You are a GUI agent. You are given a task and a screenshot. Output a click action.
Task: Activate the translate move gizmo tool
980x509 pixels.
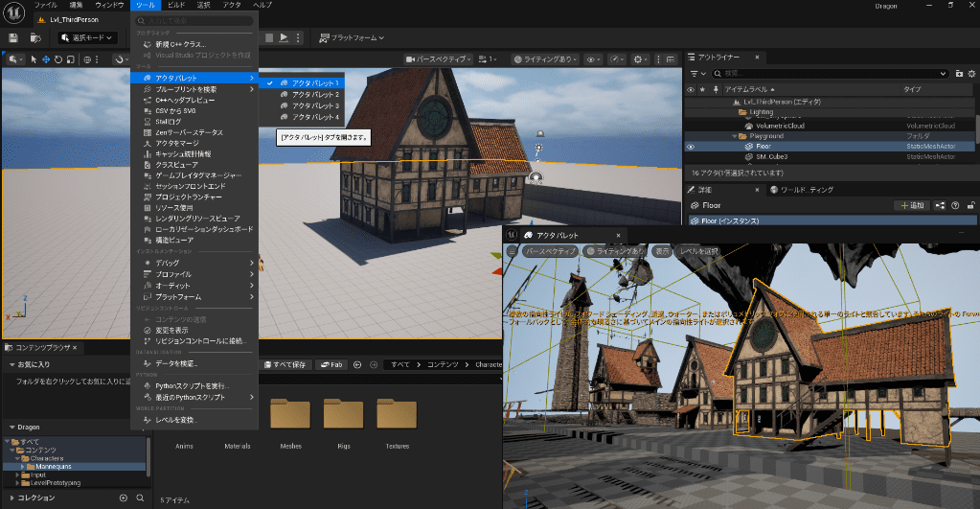point(46,59)
